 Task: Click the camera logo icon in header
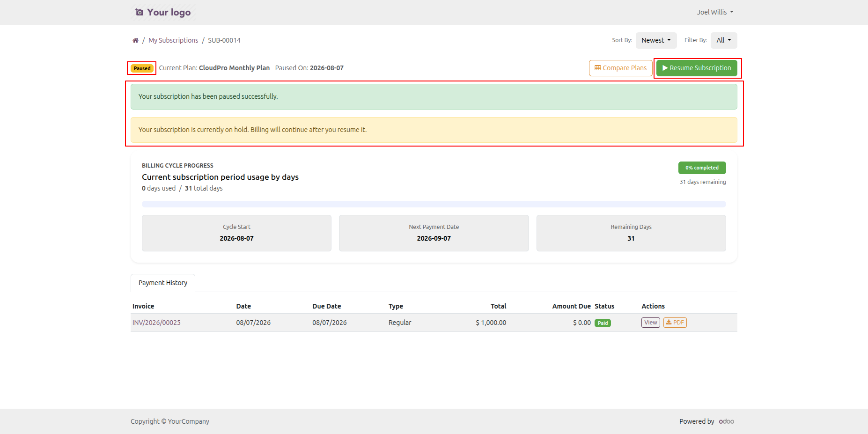tap(139, 12)
